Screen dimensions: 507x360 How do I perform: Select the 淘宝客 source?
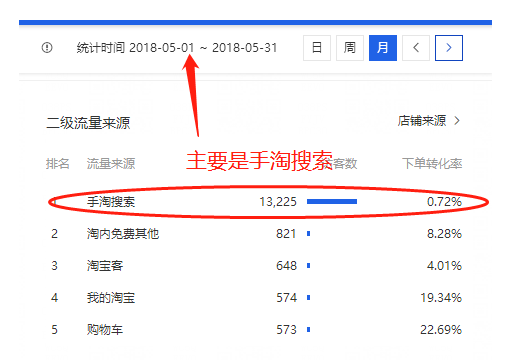point(105,266)
